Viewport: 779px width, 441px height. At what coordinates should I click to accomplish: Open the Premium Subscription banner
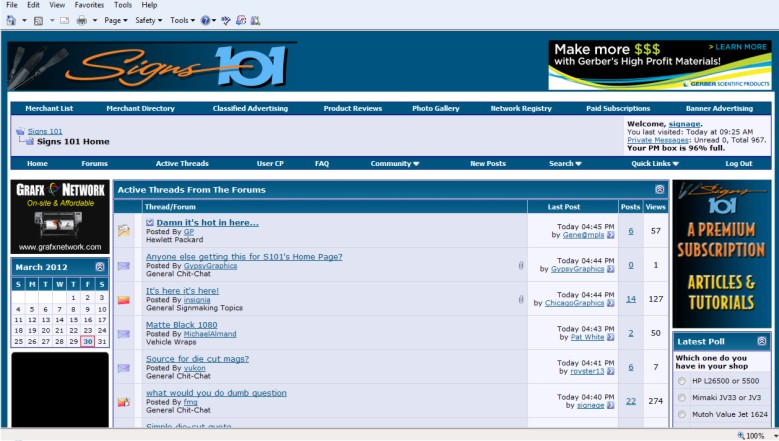(x=721, y=254)
